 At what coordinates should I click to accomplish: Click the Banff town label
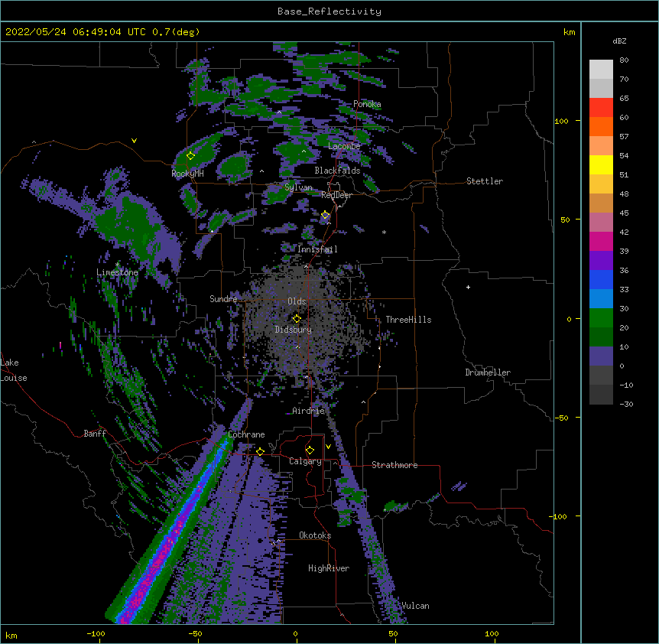[95, 434]
